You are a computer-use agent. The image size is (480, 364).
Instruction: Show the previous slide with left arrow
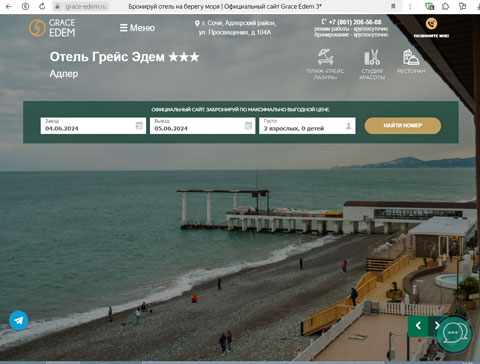pos(418,325)
